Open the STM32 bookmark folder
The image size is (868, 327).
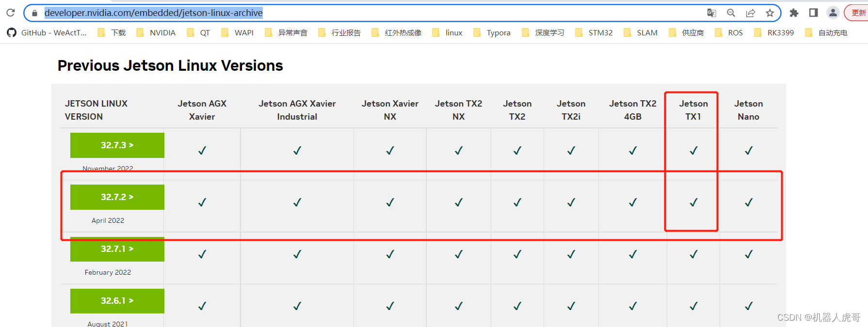click(x=594, y=32)
